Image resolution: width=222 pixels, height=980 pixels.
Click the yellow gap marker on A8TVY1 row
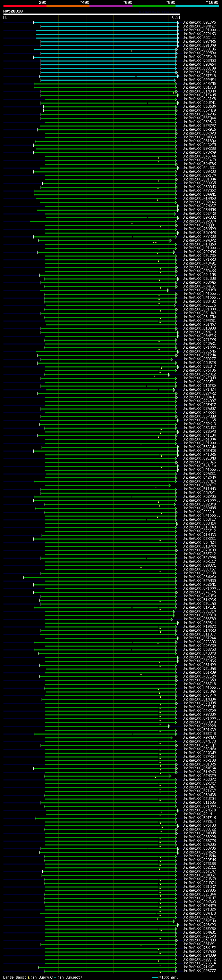pyautogui.click(x=141, y=945)
